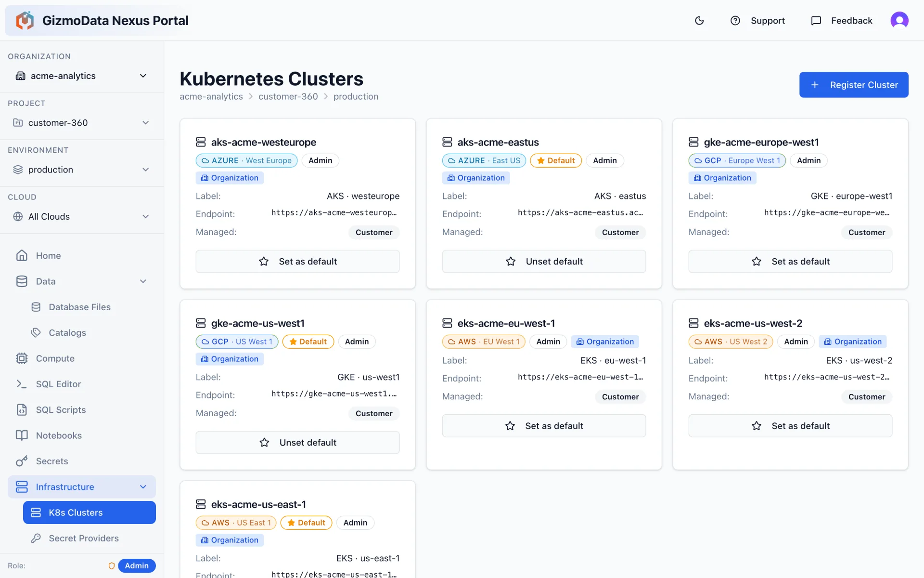Click the plus icon in Register Cluster
Viewport: 924px width, 578px height.
pos(815,85)
